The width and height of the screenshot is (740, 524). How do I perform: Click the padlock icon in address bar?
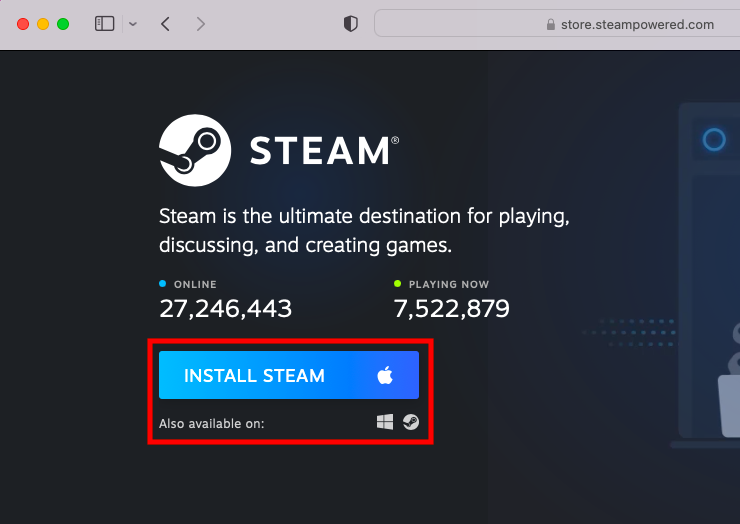(551, 25)
